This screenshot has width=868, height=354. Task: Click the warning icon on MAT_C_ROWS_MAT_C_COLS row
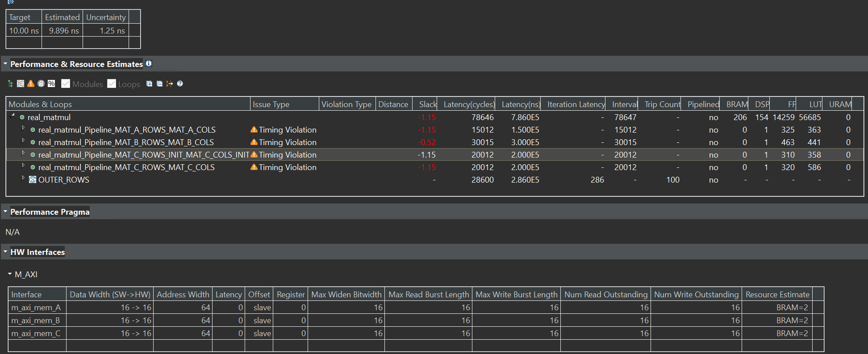pos(254,167)
